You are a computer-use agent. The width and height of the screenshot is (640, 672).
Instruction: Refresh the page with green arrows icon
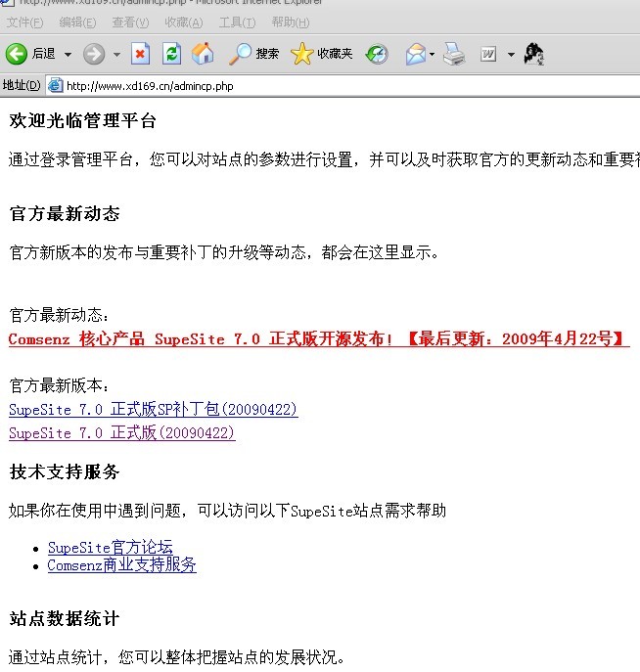172,54
